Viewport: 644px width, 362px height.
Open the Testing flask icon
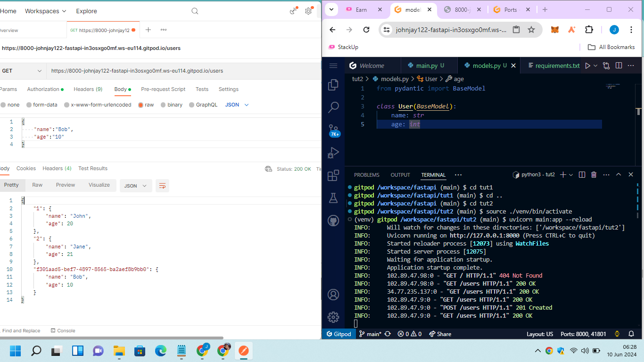[x=333, y=198]
